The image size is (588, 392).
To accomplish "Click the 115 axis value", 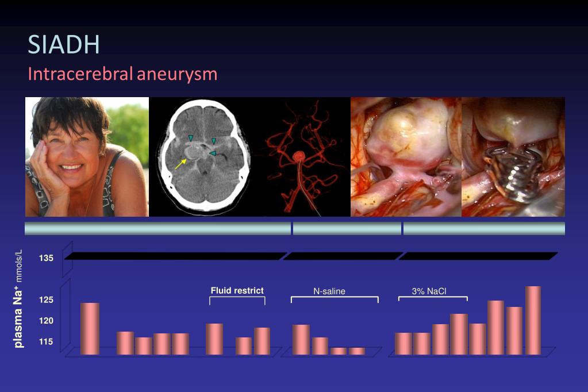I will (46, 342).
